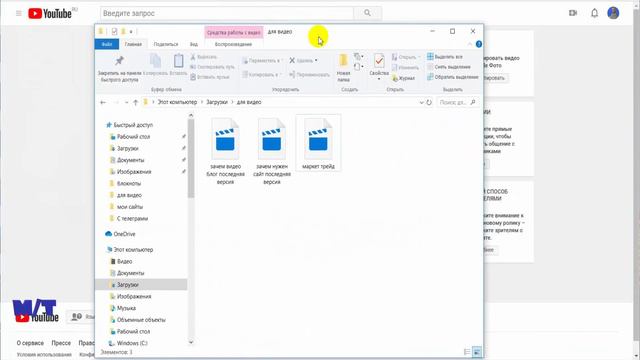Click Downloads in the address breadcrumb
Viewport: 640px width, 360px height.
click(x=217, y=102)
